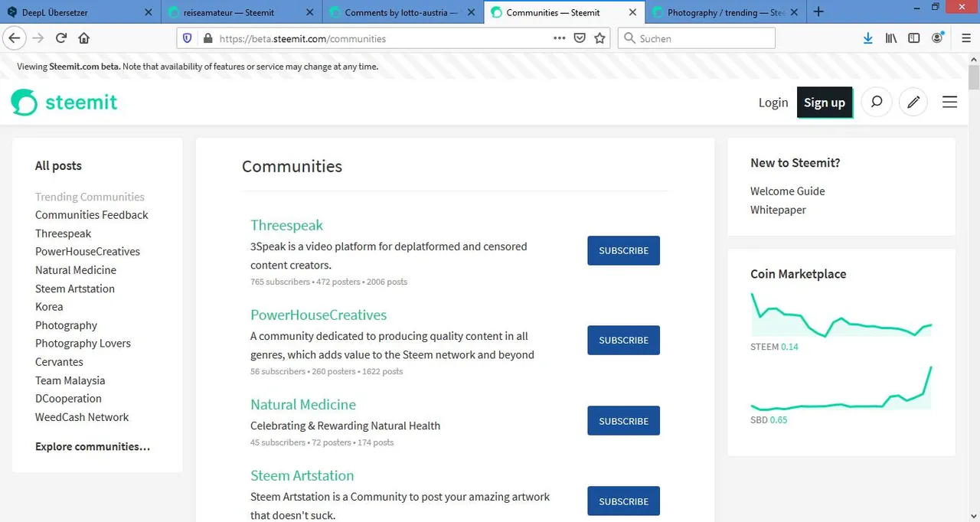Click the SBD price chart
This screenshot has height=522, width=980.
(841, 388)
